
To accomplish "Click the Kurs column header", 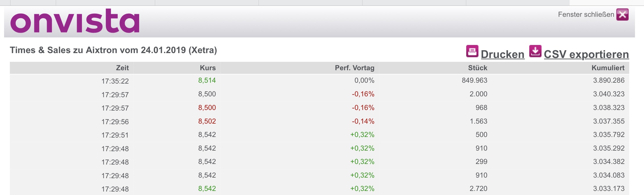I will pyautogui.click(x=208, y=68).
